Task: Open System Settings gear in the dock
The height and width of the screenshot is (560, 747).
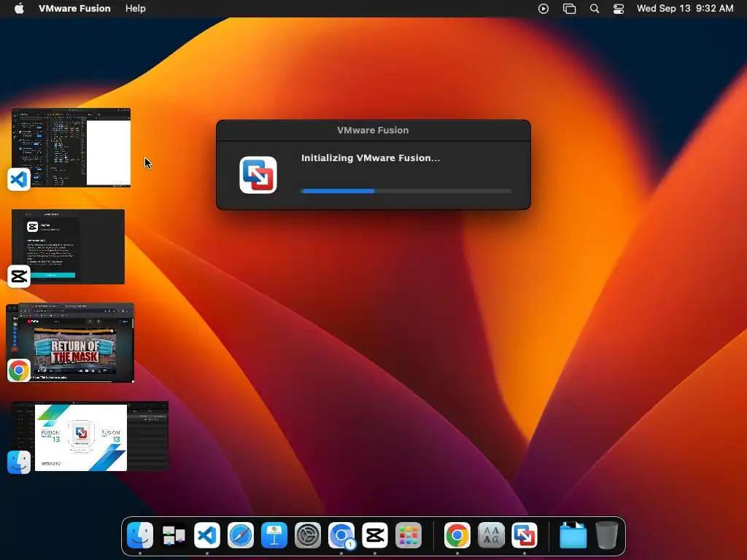Action: 308,535
